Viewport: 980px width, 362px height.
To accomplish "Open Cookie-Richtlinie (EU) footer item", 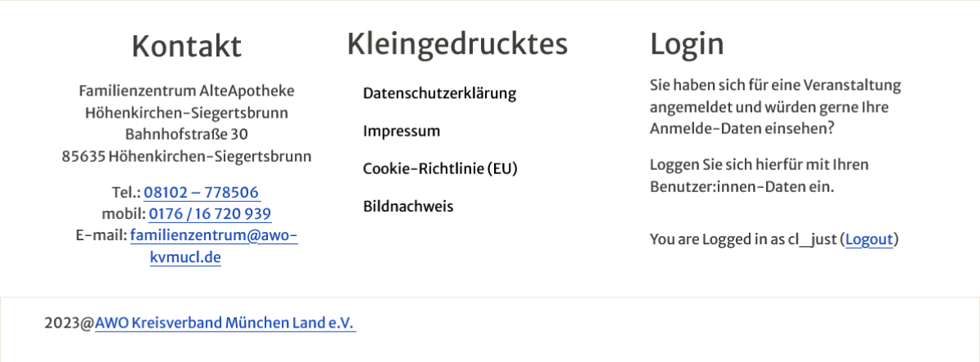I will (x=440, y=169).
